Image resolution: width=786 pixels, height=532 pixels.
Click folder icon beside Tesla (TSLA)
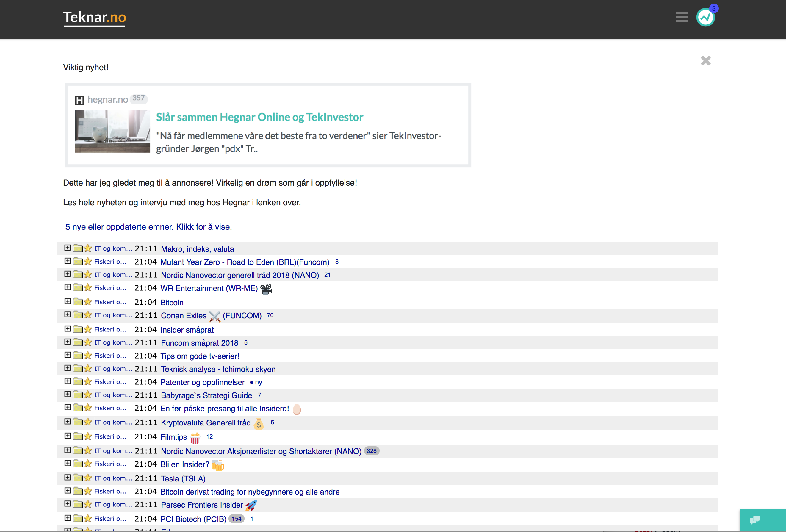tap(78, 478)
